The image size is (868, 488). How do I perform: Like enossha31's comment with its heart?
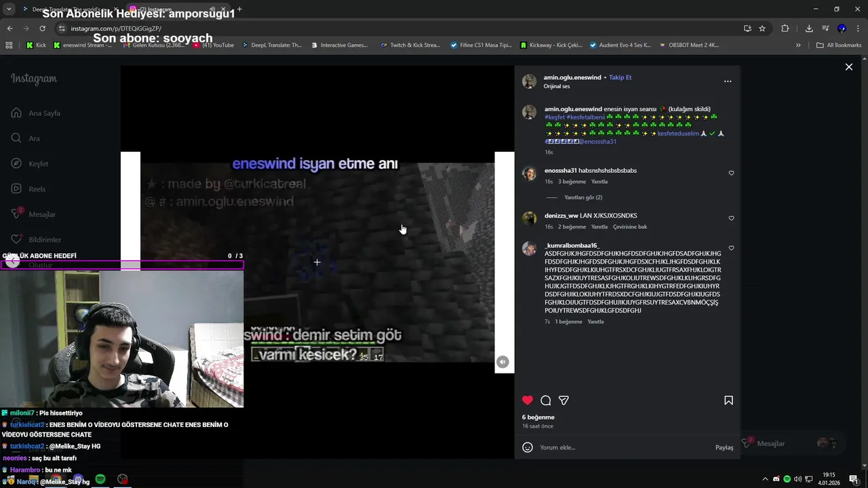click(x=731, y=173)
